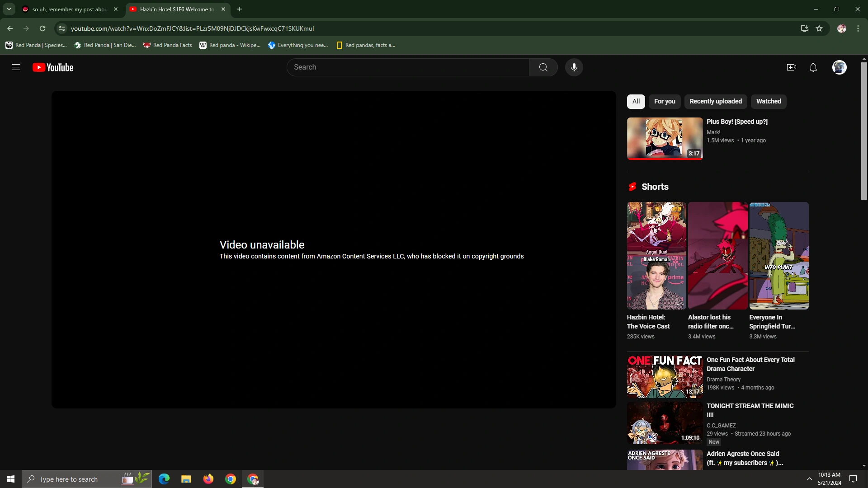Open 'Red Panda Facts' bookmark
This screenshot has height=488, width=868.
pyautogui.click(x=167, y=45)
